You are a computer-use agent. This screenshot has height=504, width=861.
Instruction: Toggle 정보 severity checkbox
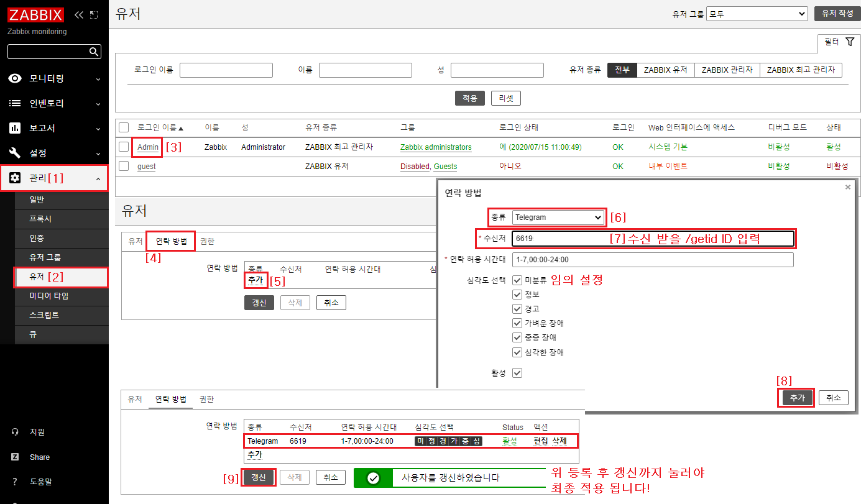point(517,294)
